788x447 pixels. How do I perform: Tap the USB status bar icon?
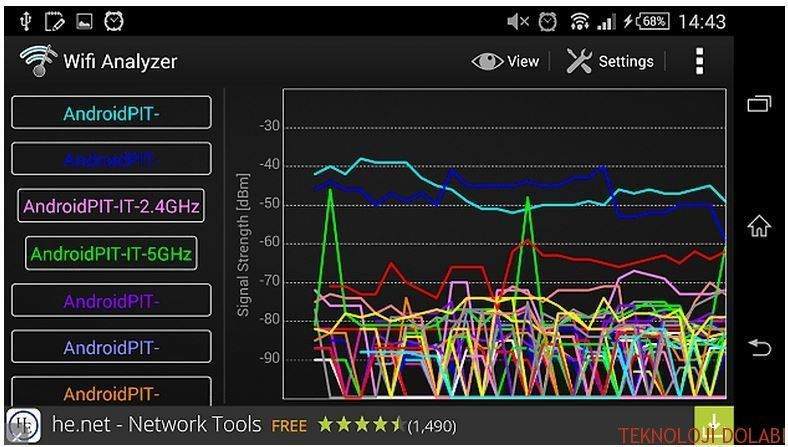(26, 21)
